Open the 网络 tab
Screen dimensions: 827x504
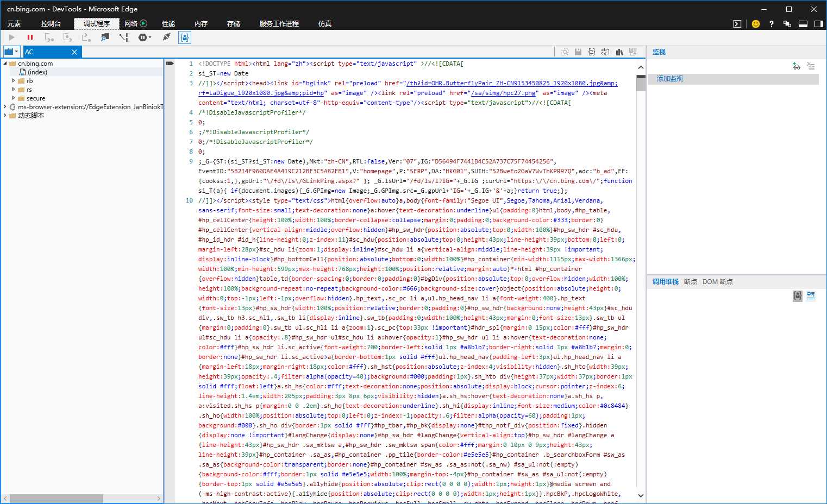(x=131, y=24)
